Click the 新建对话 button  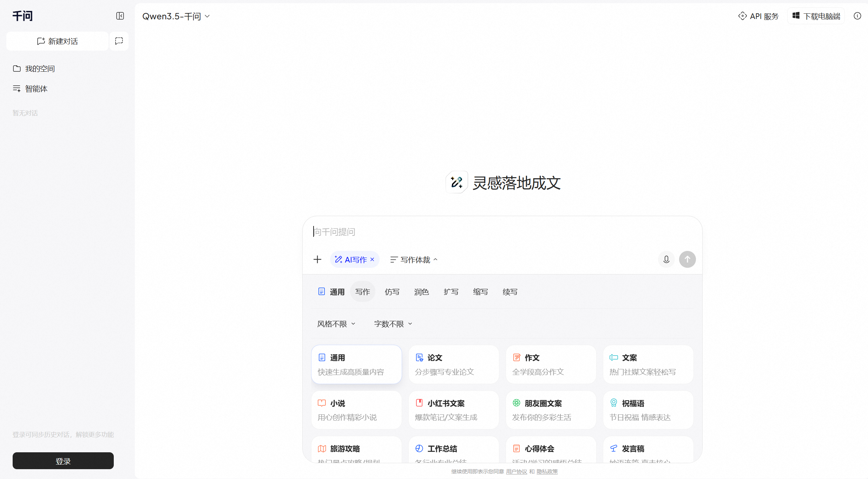[57, 41]
